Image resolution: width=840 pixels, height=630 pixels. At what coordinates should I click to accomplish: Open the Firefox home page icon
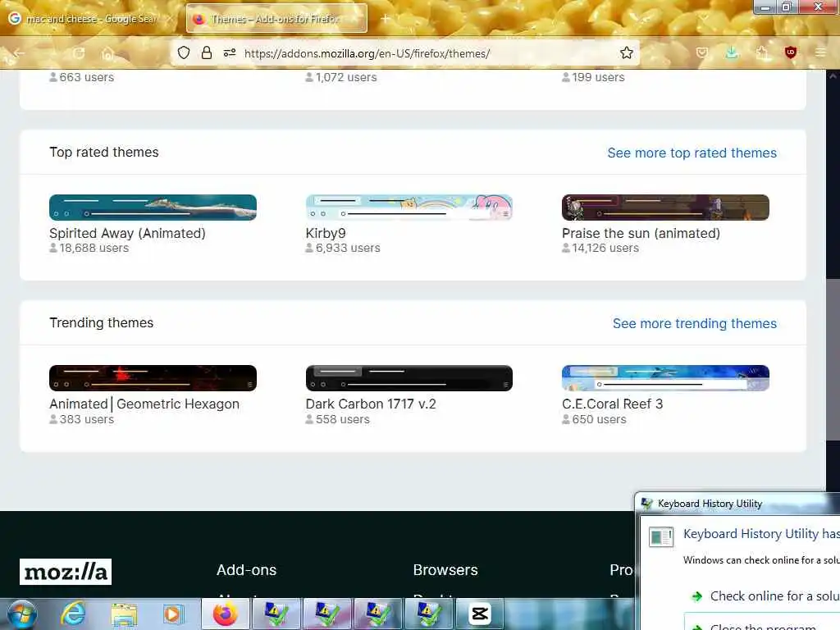point(107,53)
